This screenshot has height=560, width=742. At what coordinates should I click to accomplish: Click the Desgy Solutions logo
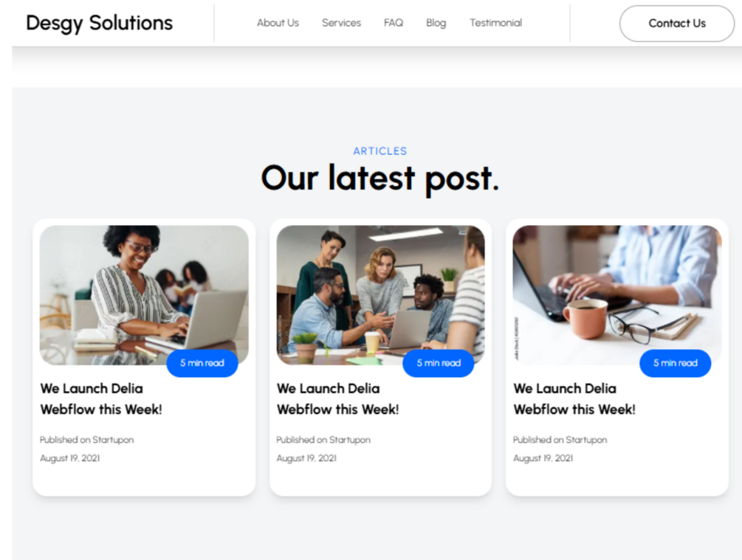coord(100,23)
